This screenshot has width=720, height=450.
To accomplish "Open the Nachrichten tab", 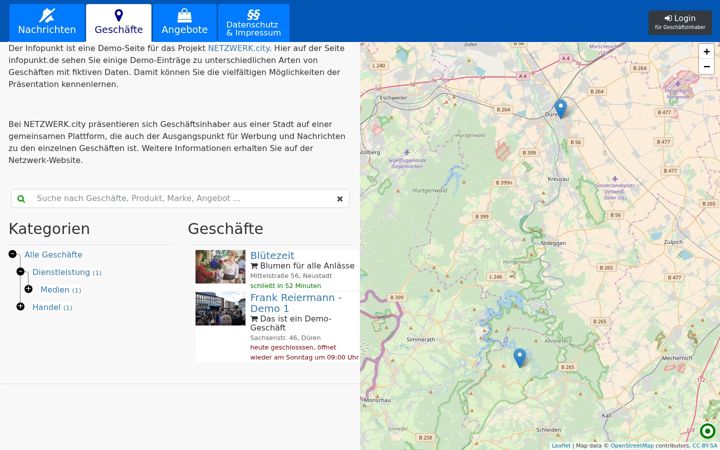I will pos(47,23).
